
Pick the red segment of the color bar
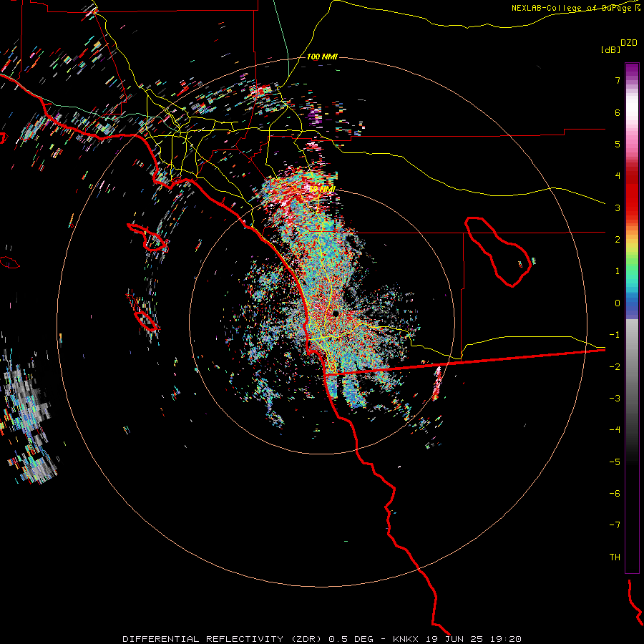632,193
